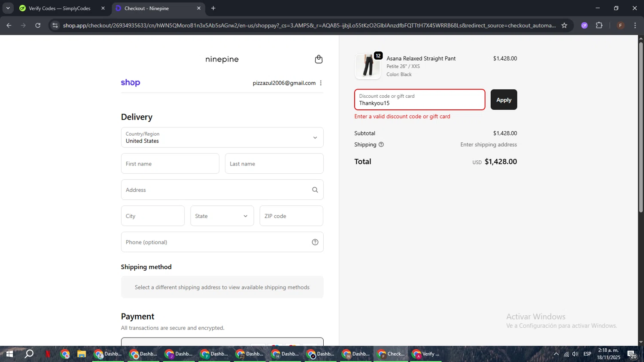Show hidden system tray icons
644x362 pixels.
[556, 354]
